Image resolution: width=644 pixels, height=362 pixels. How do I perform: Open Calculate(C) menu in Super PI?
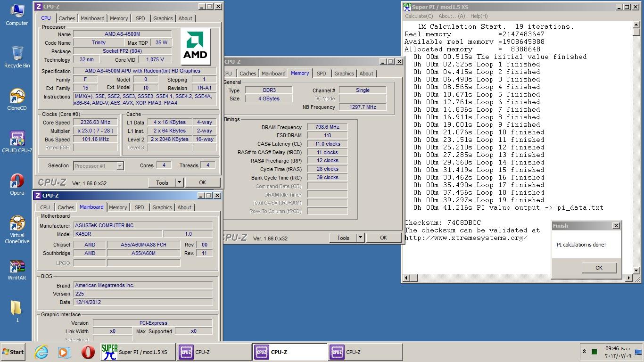coord(419,16)
